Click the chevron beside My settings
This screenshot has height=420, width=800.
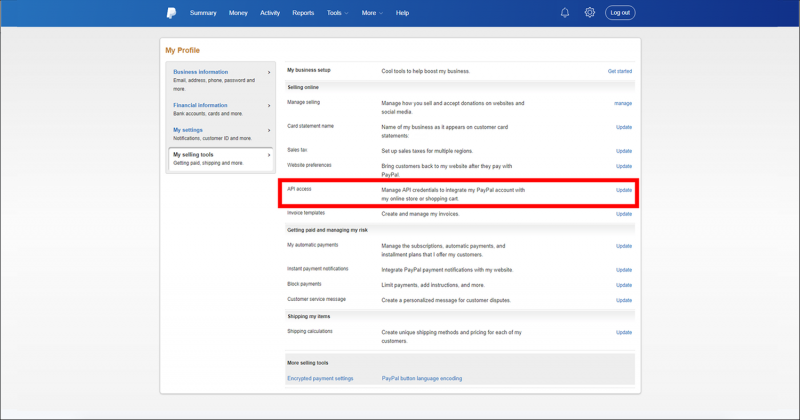[x=269, y=131]
